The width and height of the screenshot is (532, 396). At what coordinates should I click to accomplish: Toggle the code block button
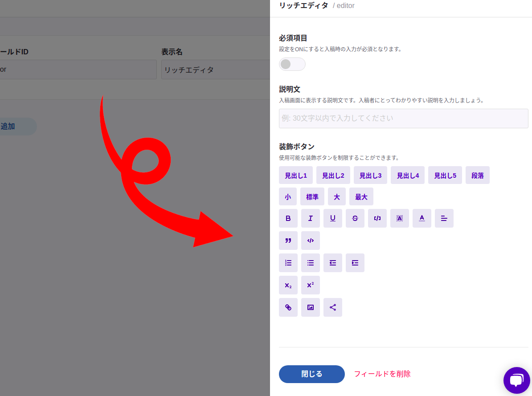(311, 241)
